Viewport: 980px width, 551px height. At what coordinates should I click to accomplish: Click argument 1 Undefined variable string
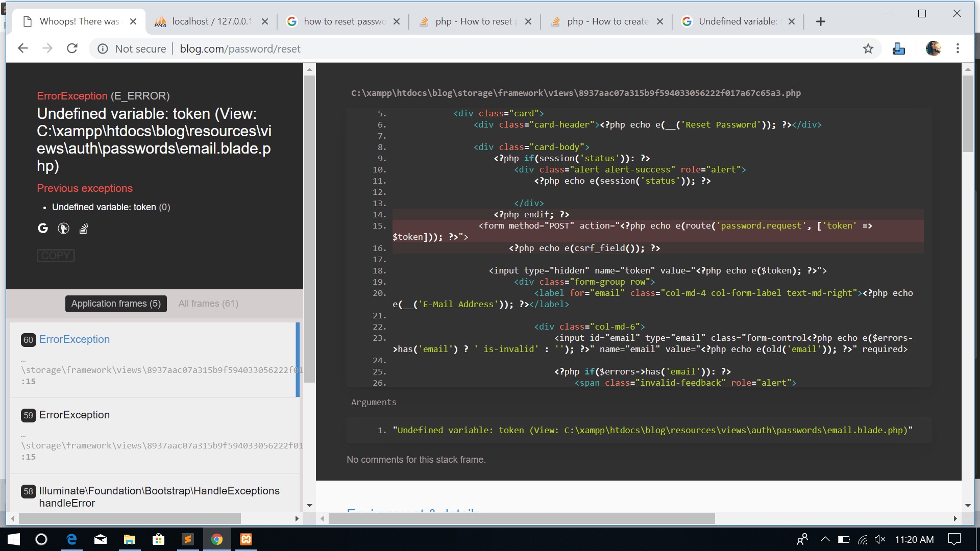click(x=652, y=430)
